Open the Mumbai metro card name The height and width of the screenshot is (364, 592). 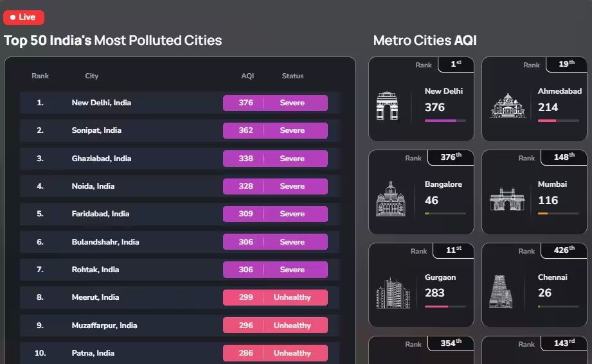pos(552,184)
